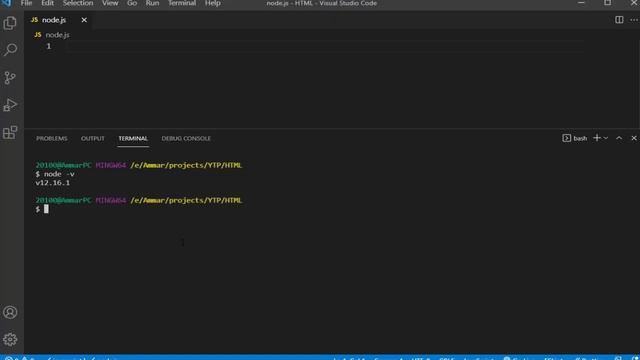Open the Run and Debug view
The width and height of the screenshot is (640, 360).
(x=10, y=105)
